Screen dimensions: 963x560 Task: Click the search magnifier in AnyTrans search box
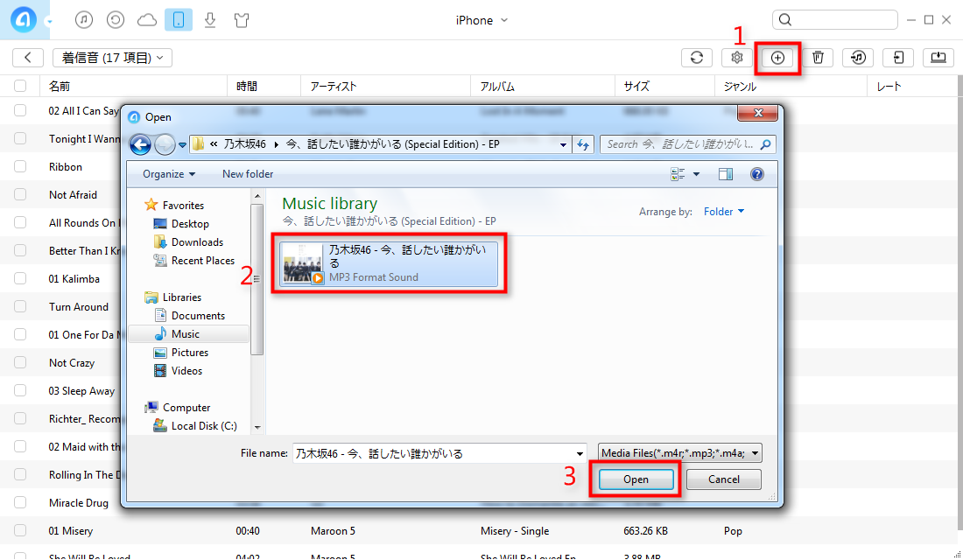(x=785, y=19)
